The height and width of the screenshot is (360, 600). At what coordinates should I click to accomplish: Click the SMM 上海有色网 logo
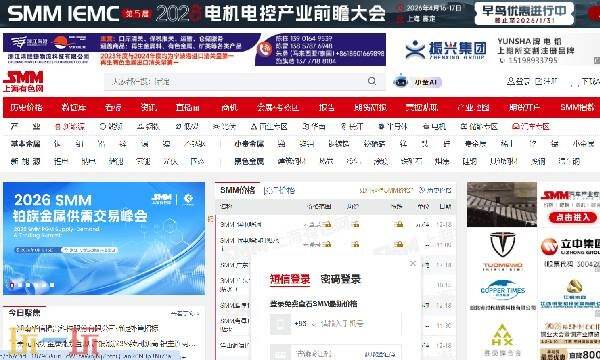(23, 81)
